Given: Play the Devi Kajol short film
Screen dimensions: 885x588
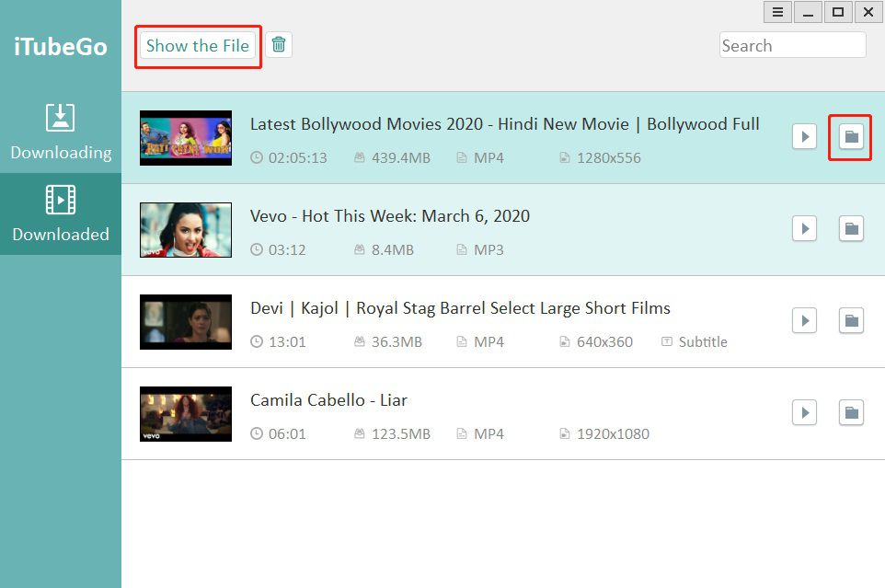Looking at the screenshot, I should click(804, 320).
